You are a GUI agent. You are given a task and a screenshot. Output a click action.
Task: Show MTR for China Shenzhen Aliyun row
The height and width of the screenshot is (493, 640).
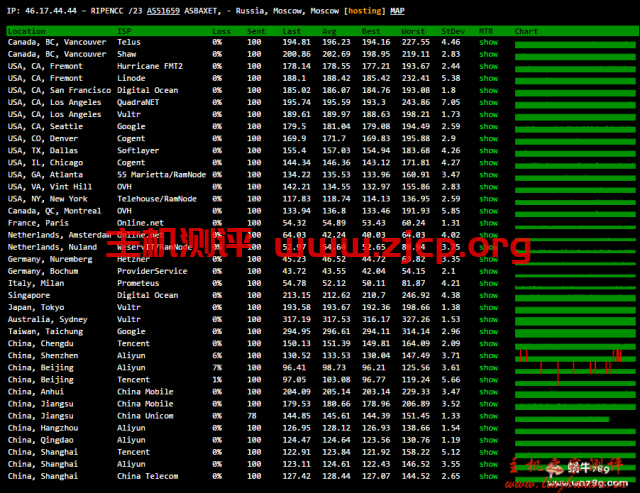489,356
